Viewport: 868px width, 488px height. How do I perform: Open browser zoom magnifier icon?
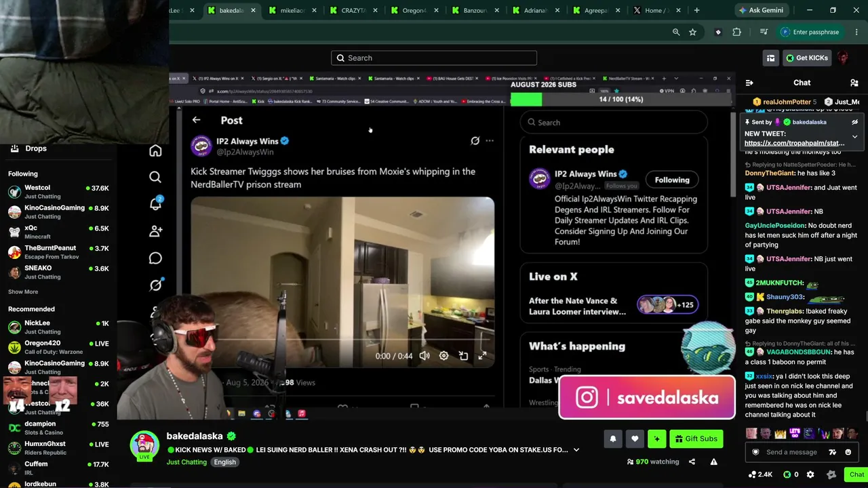click(676, 32)
